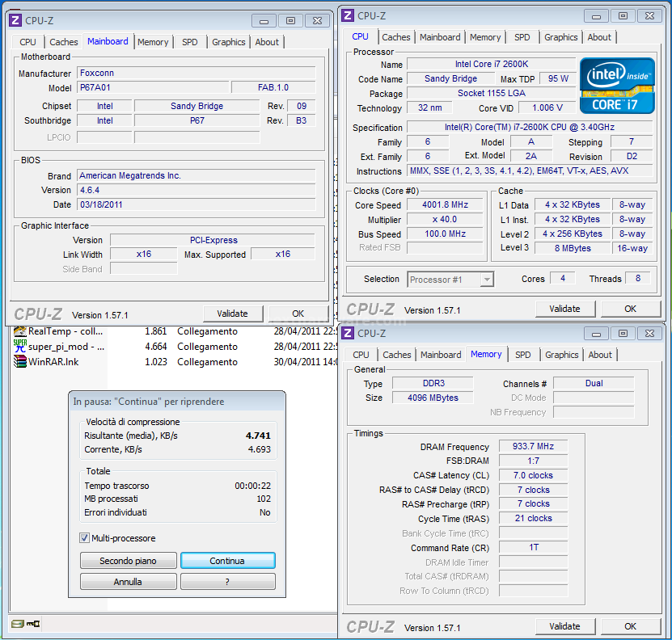
Task: Click Validate in the Mainboard CPU-Z window
Action: point(233,314)
